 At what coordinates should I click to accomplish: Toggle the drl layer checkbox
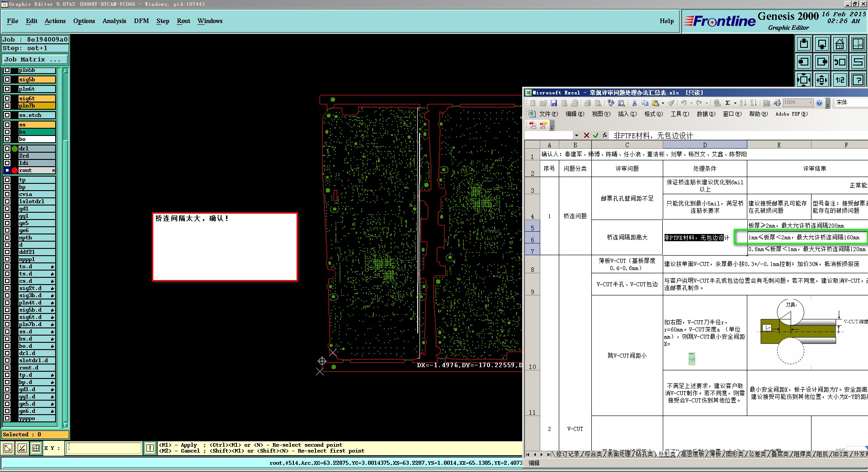(x=7, y=149)
